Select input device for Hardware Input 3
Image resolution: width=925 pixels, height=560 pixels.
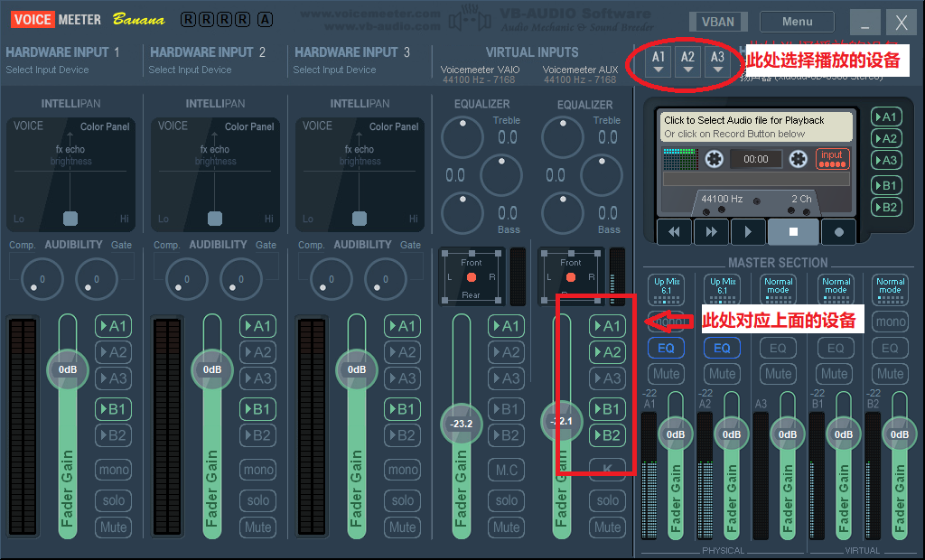(x=334, y=70)
